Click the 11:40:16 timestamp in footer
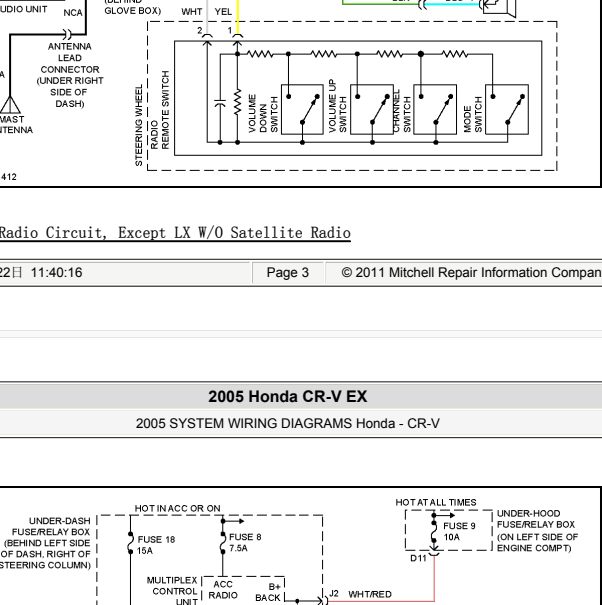The image size is (602, 605). click(x=56, y=273)
